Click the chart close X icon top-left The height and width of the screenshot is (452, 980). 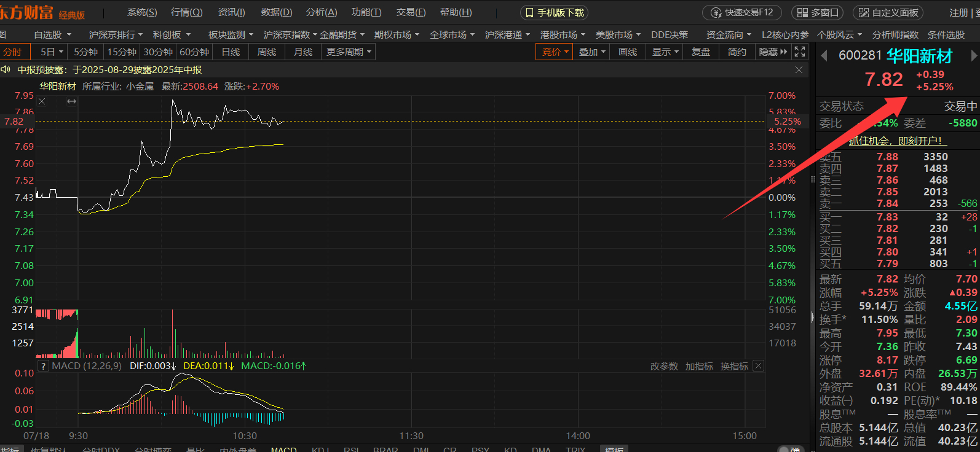(42, 101)
